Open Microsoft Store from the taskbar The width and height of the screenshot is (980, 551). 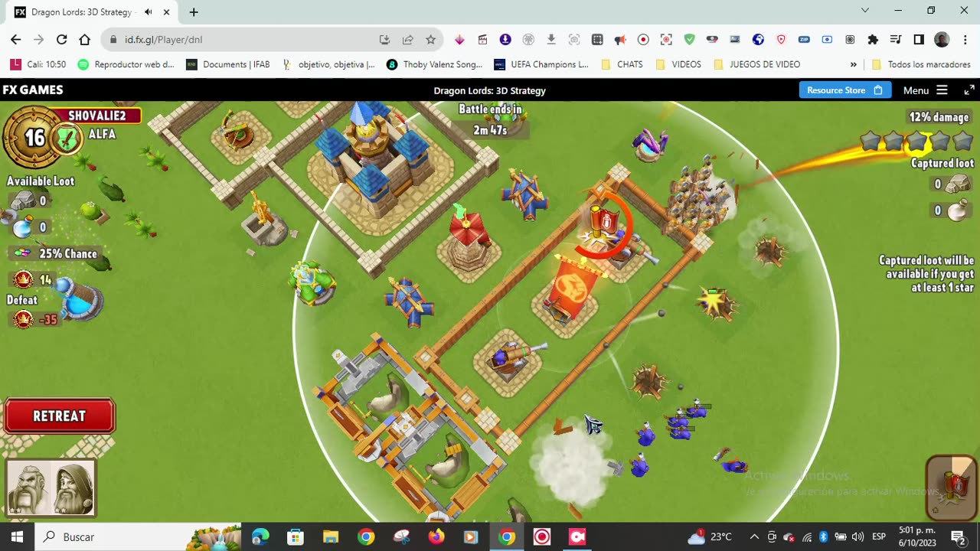pos(296,537)
